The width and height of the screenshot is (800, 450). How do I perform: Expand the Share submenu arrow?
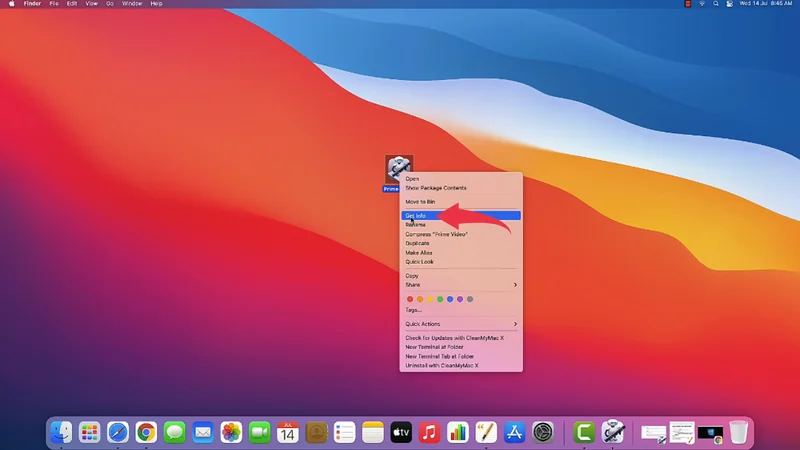coord(515,285)
